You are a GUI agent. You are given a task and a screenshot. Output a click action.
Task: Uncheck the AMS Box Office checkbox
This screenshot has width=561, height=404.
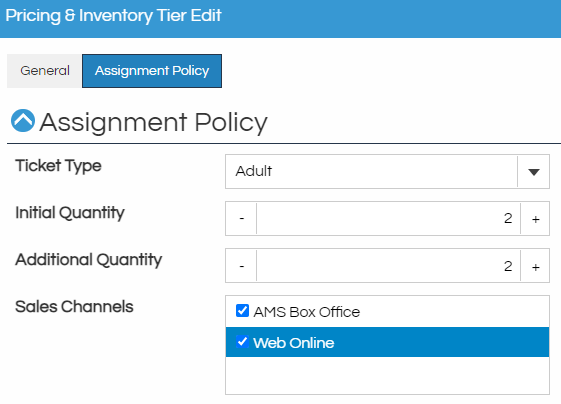click(242, 311)
